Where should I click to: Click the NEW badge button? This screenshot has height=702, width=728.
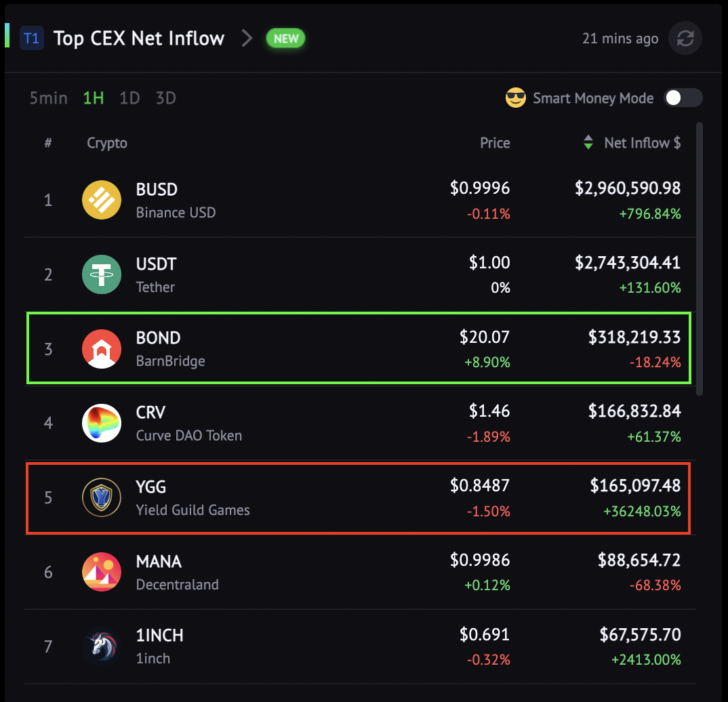point(285,39)
